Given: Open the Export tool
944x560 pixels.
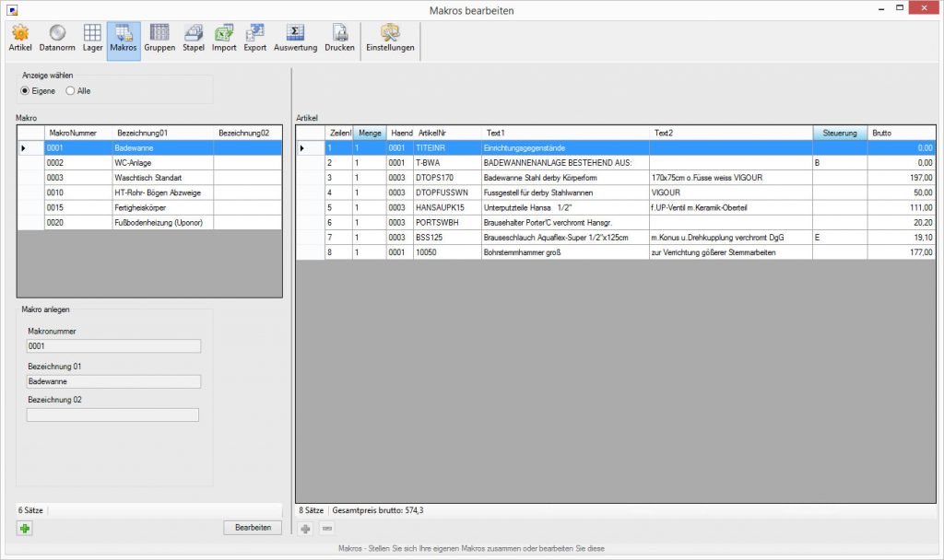Looking at the screenshot, I should point(255,39).
